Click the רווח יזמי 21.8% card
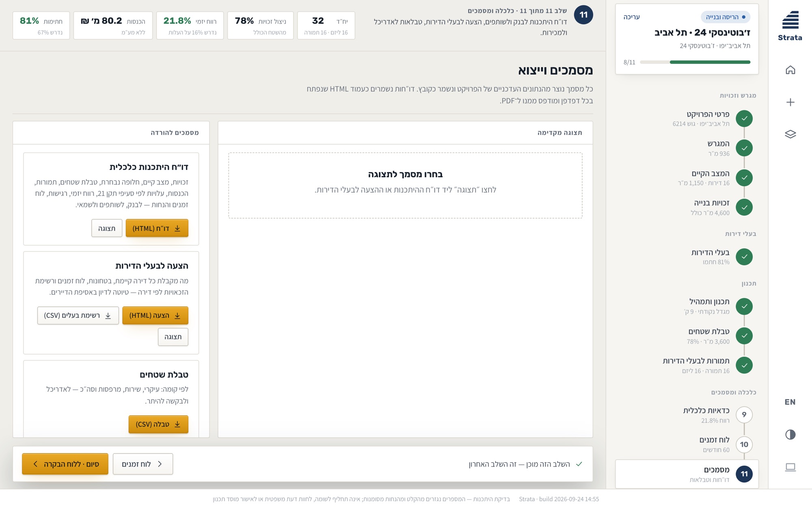 [190, 26]
